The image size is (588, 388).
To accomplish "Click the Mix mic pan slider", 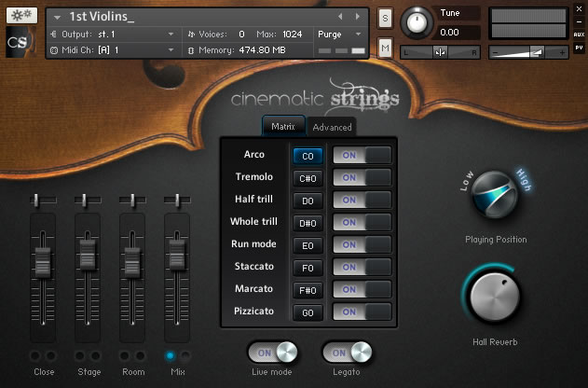I will pos(177,201).
